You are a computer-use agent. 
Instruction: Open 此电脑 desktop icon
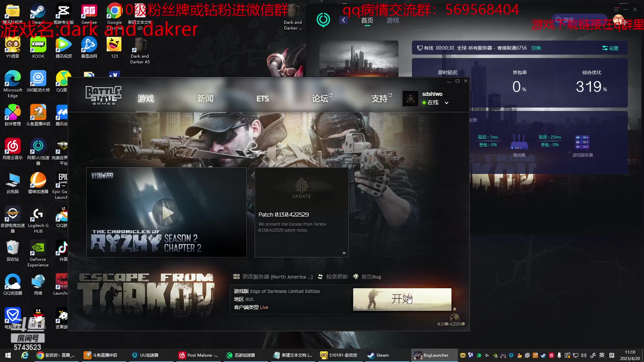point(13,183)
